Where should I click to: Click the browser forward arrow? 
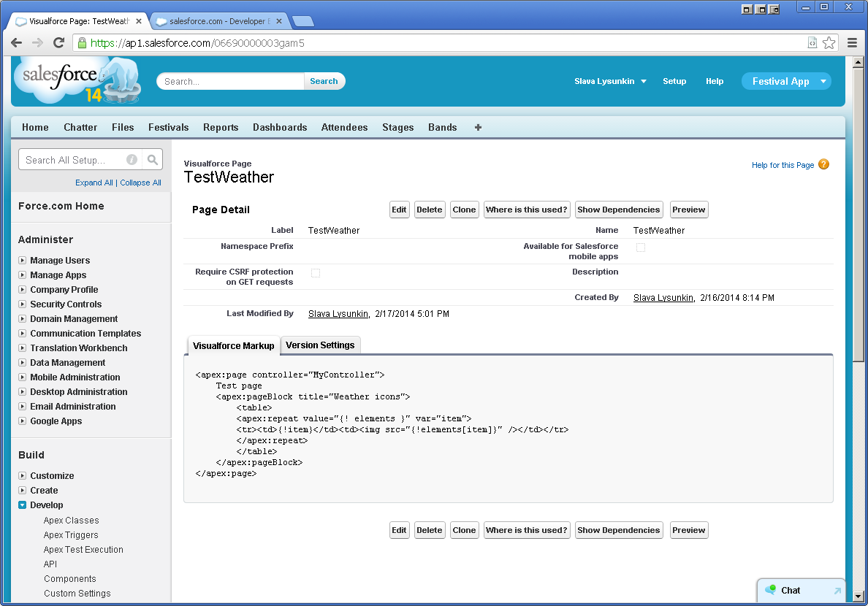click(x=38, y=42)
